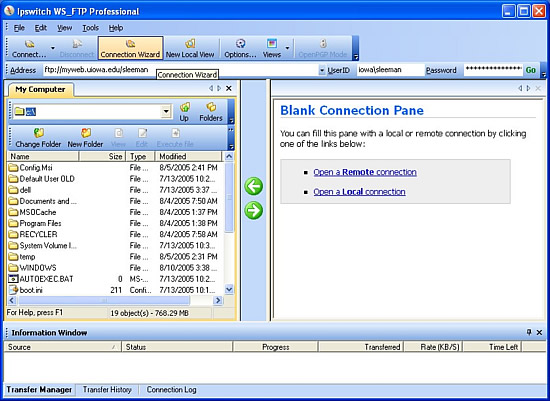The height and width of the screenshot is (401, 550).
Task: Click the file list scroll up arrow
Action: click(x=229, y=156)
